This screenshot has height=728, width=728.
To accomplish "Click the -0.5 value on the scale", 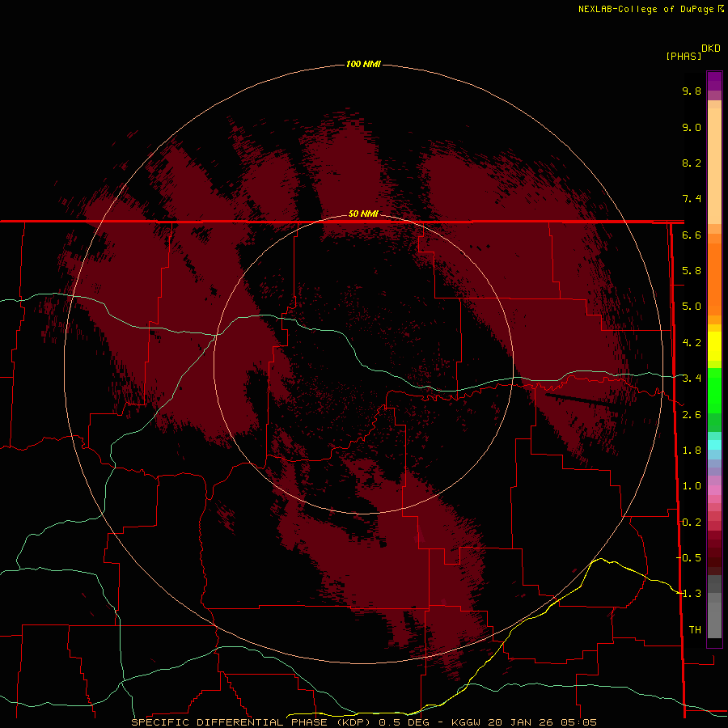I will coord(689,558).
